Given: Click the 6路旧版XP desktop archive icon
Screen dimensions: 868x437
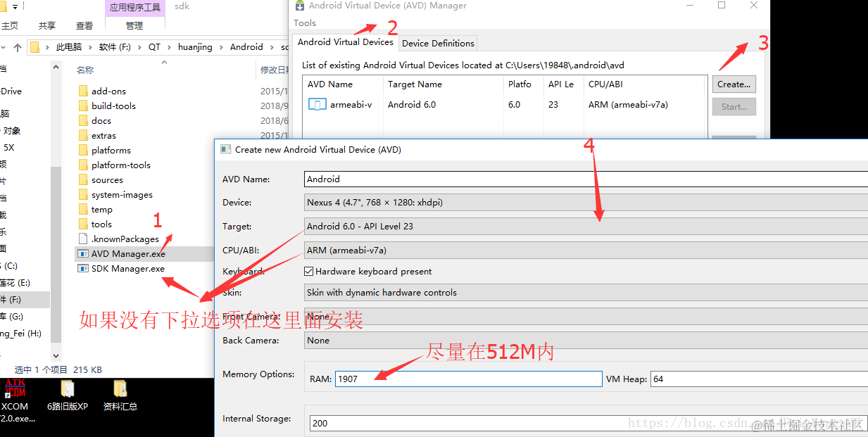Looking at the screenshot, I should click(68, 388).
